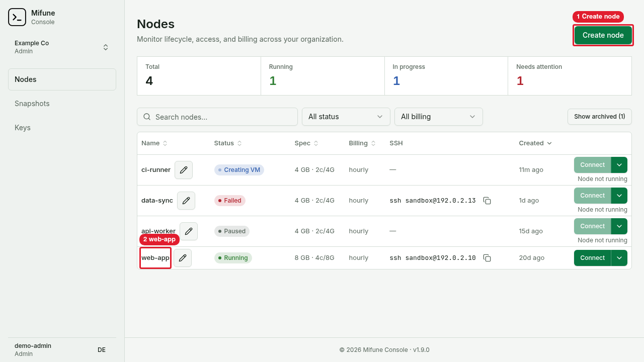Sort nodes by Billing column
Screen dimensions: 644x362
point(362,143)
